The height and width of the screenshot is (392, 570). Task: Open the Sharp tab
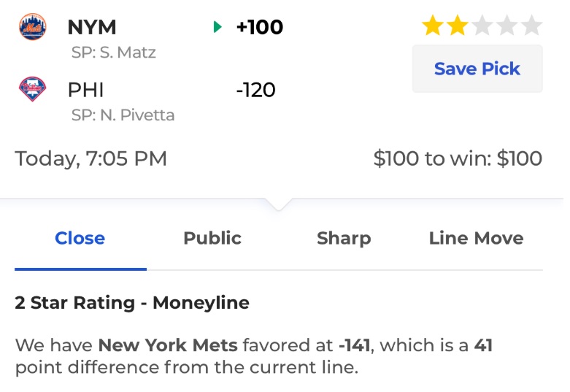(x=344, y=239)
